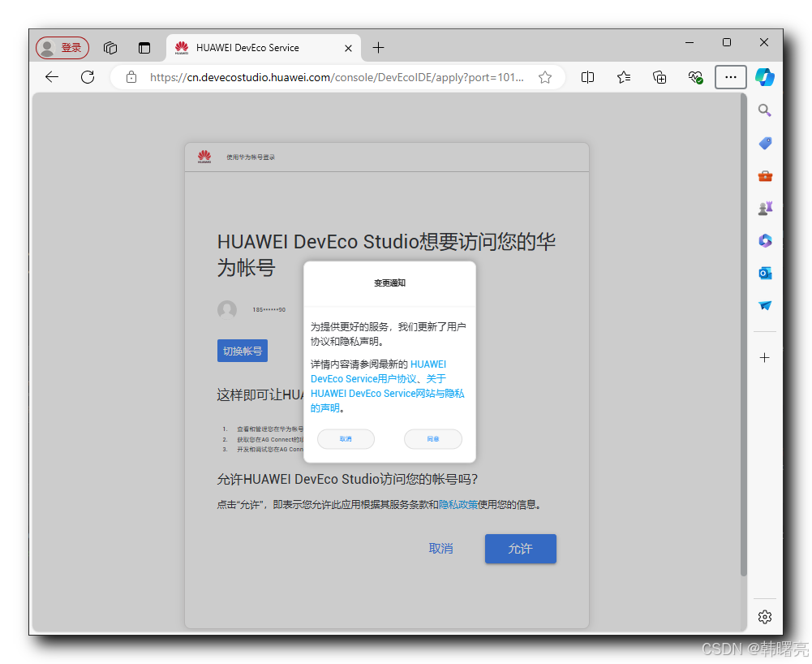Open the 隐私政策 link
The width and height of the screenshot is (812, 664).
tap(458, 504)
